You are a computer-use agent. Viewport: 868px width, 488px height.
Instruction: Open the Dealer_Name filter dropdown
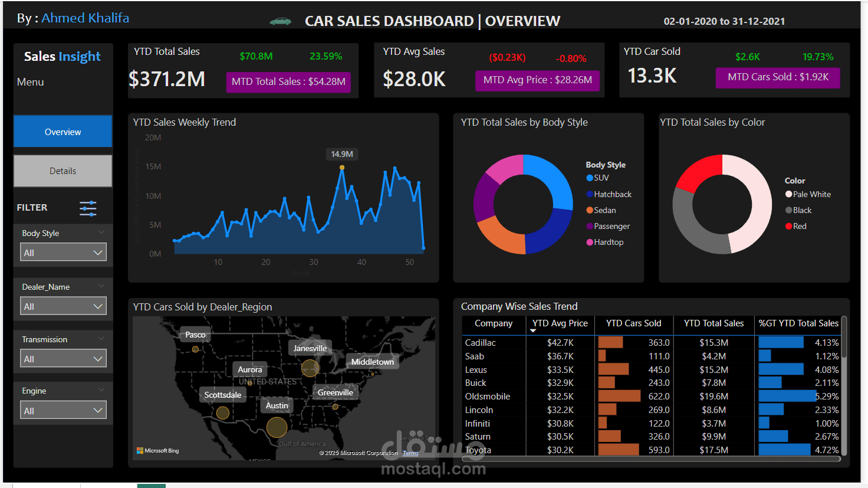point(63,306)
